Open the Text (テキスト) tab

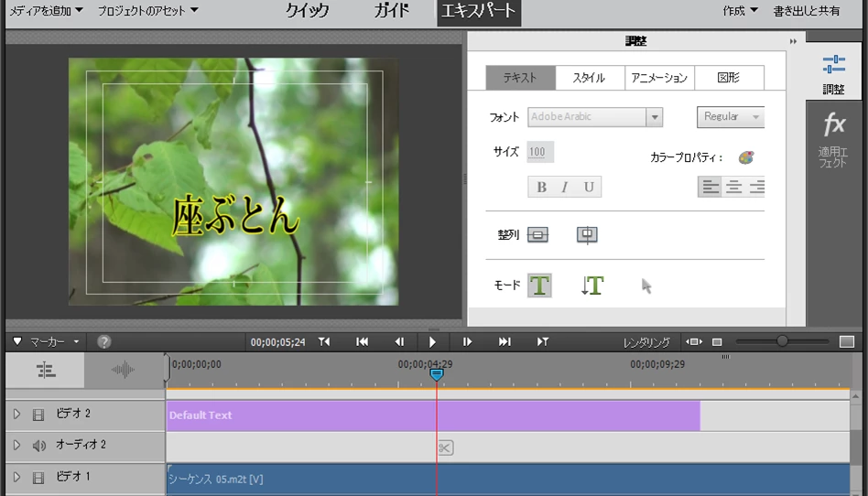[x=520, y=78]
